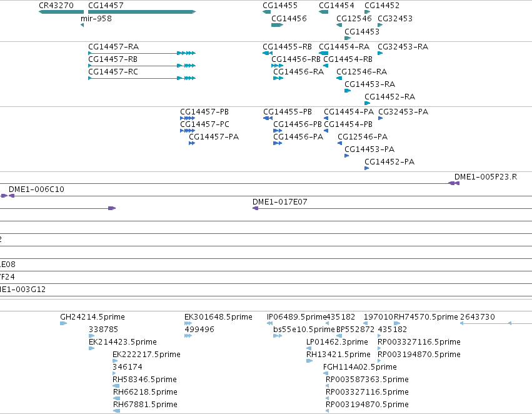Click the CG14452 gene label
Image resolution: width=532 pixels, height=414 pixels.
[382, 6]
